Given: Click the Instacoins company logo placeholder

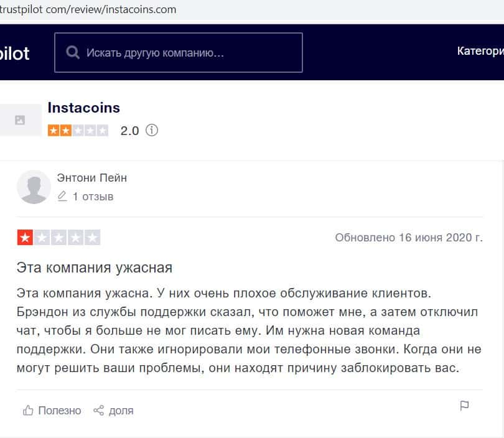Looking at the screenshot, I should pyautogui.click(x=20, y=120).
